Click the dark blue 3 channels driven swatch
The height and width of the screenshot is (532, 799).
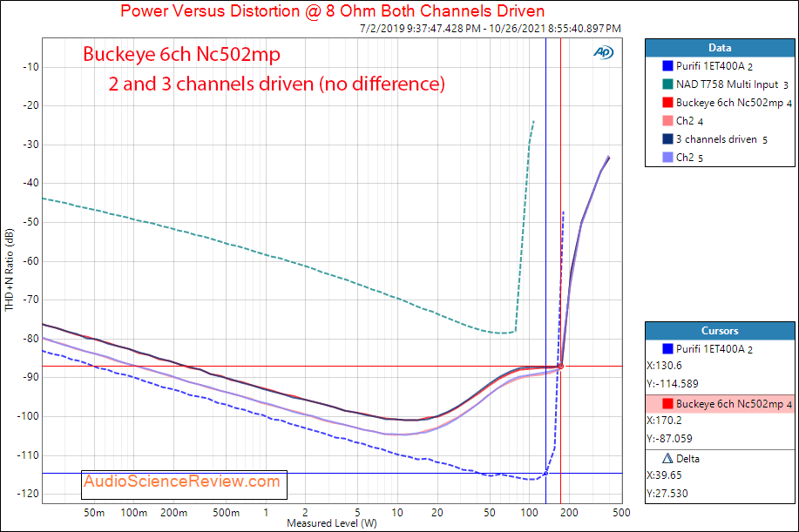(x=667, y=139)
